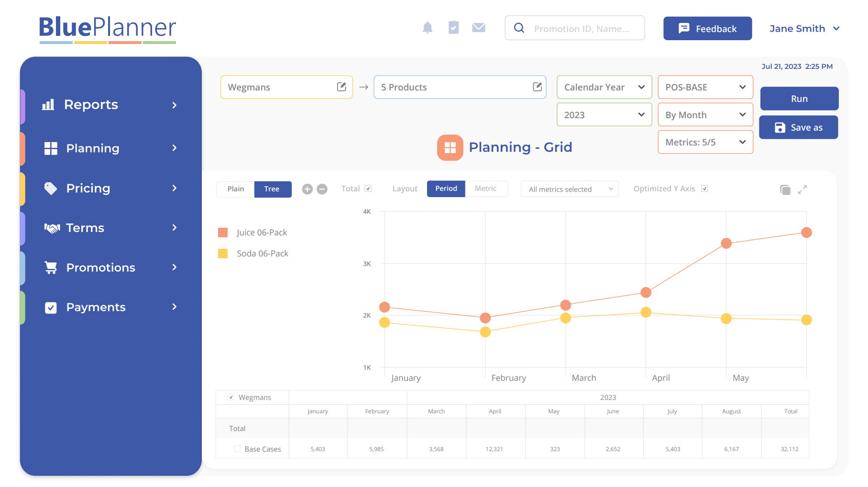Click the Promotion ID search field
Screen dimensions: 868x487
(581, 29)
